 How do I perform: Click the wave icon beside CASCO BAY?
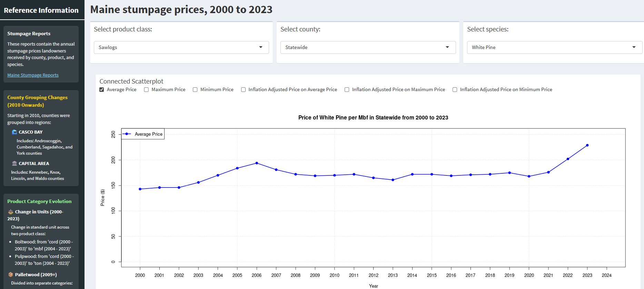[14, 132]
